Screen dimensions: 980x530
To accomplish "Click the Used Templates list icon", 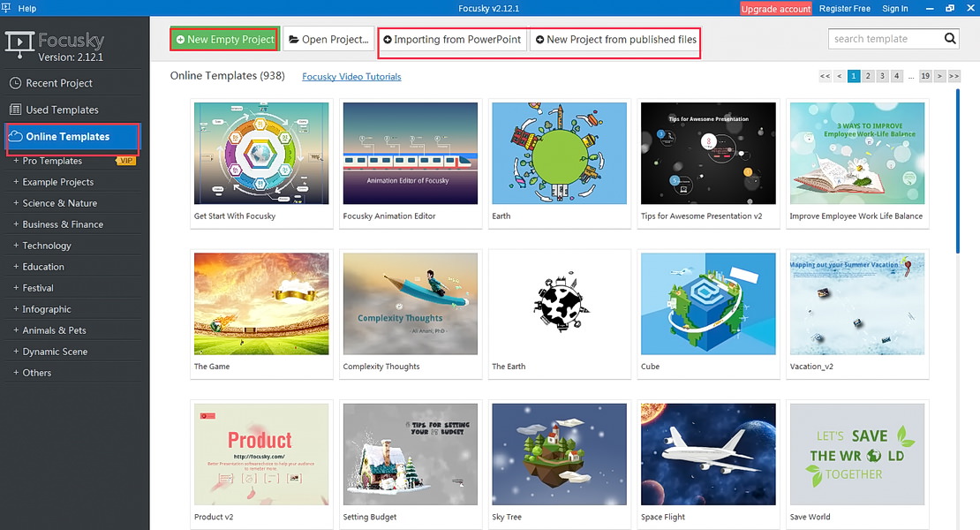I will (x=16, y=110).
